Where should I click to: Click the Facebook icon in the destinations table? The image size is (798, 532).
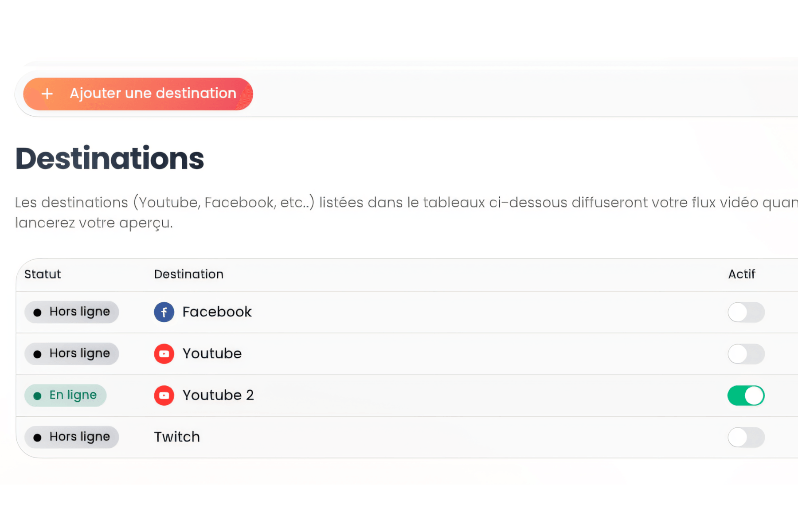click(164, 312)
